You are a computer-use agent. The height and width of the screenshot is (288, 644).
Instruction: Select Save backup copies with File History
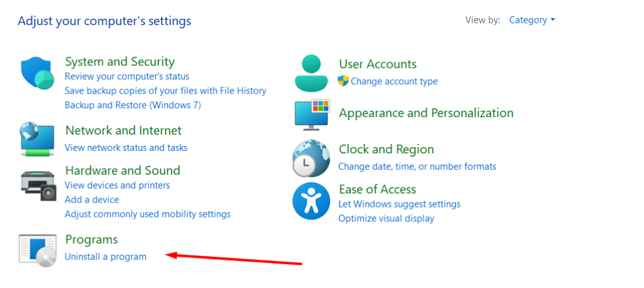165,91
